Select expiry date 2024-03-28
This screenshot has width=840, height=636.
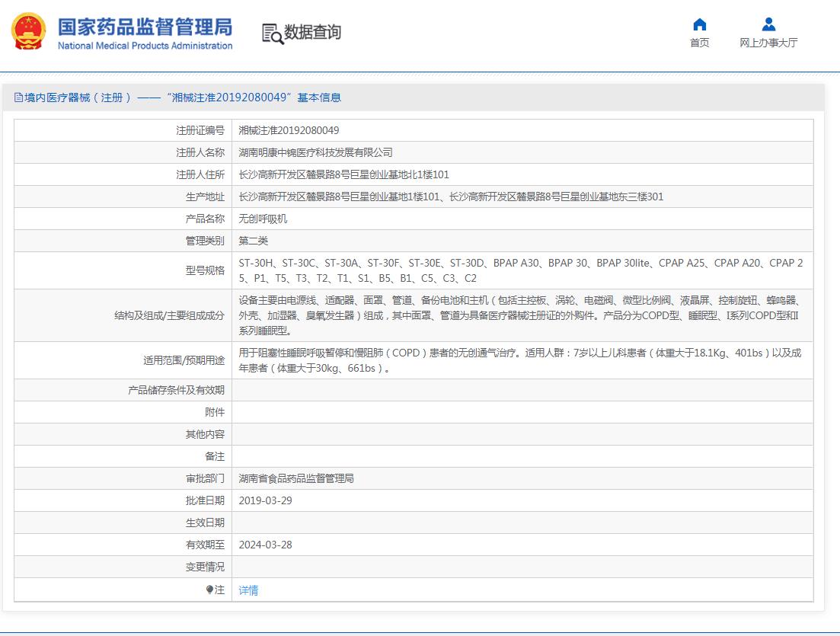click(265, 545)
